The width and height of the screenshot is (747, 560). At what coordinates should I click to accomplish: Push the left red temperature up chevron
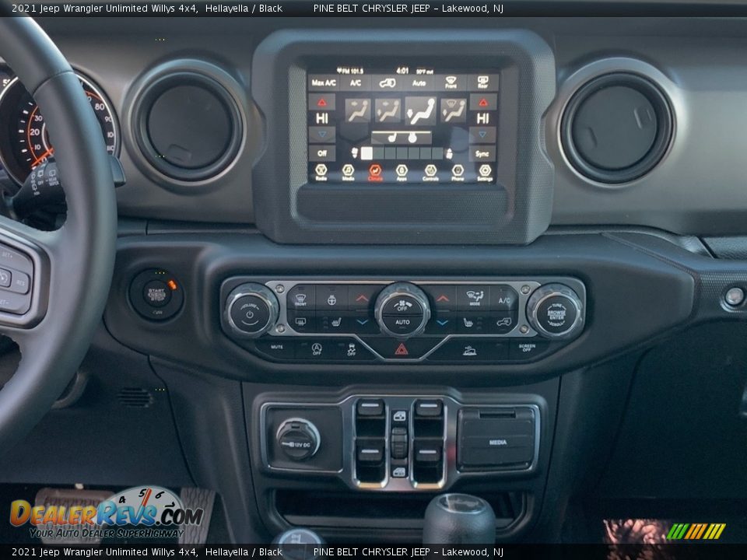click(x=362, y=298)
